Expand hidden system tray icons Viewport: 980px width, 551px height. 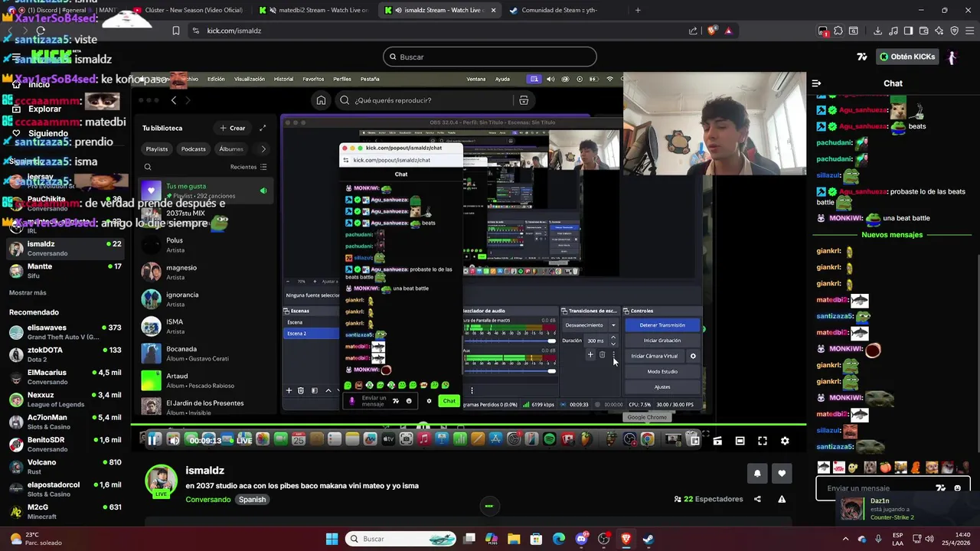(x=845, y=539)
